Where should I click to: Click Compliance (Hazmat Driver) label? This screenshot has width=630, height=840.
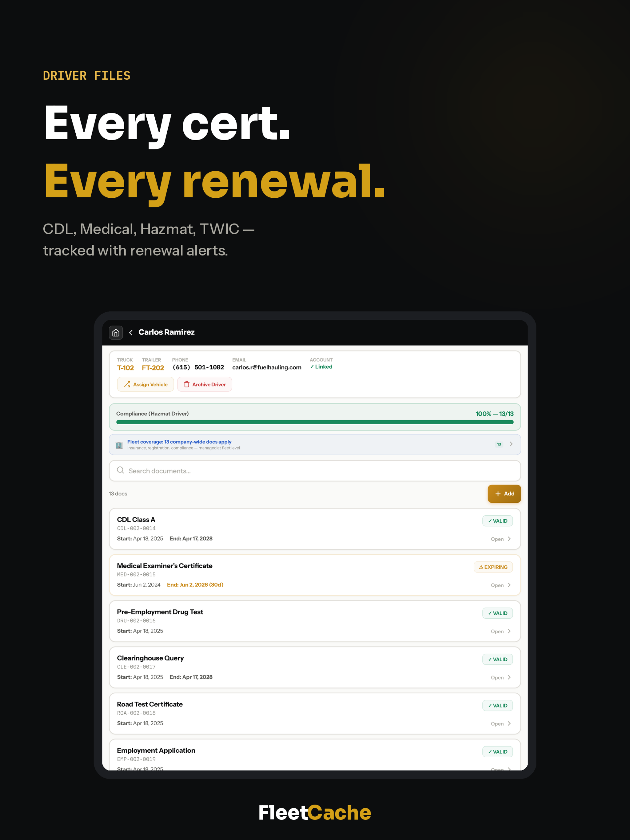click(x=152, y=414)
